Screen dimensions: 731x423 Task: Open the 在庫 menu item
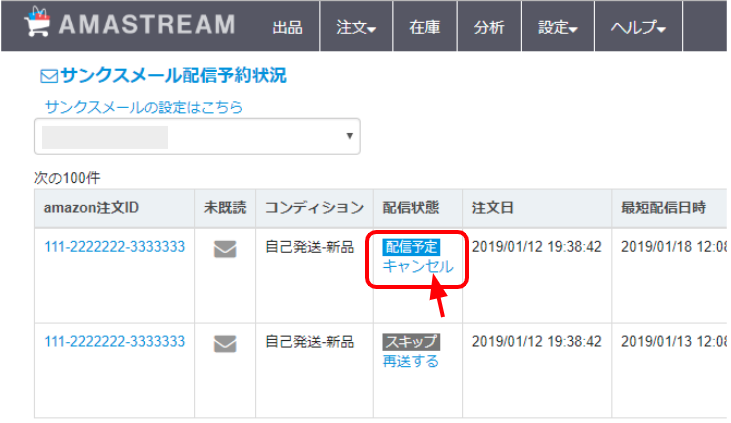(x=424, y=27)
